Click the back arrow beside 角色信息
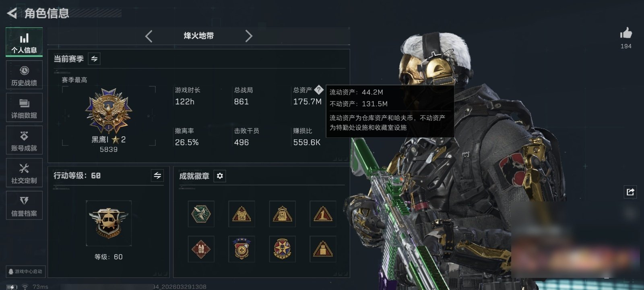The image size is (644, 290). (12, 13)
